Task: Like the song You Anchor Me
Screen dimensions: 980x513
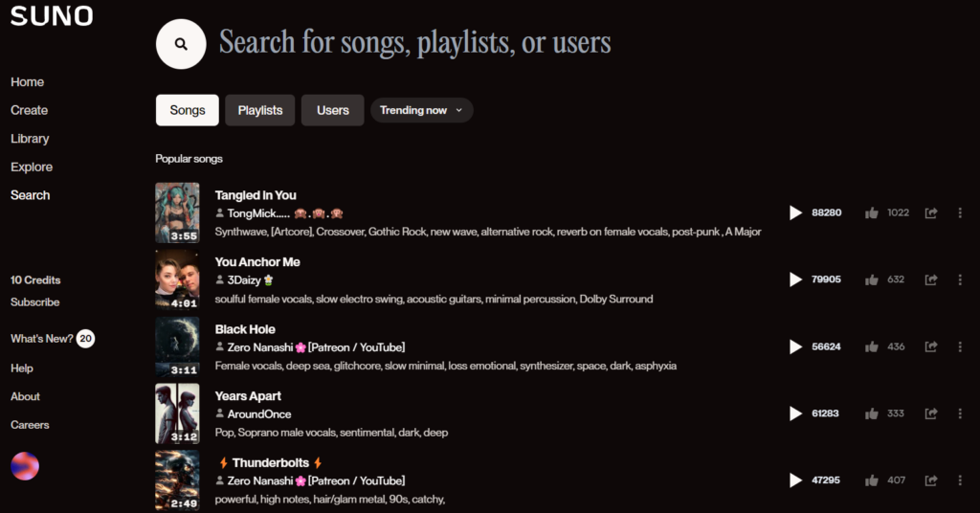Action: pyautogui.click(x=872, y=279)
